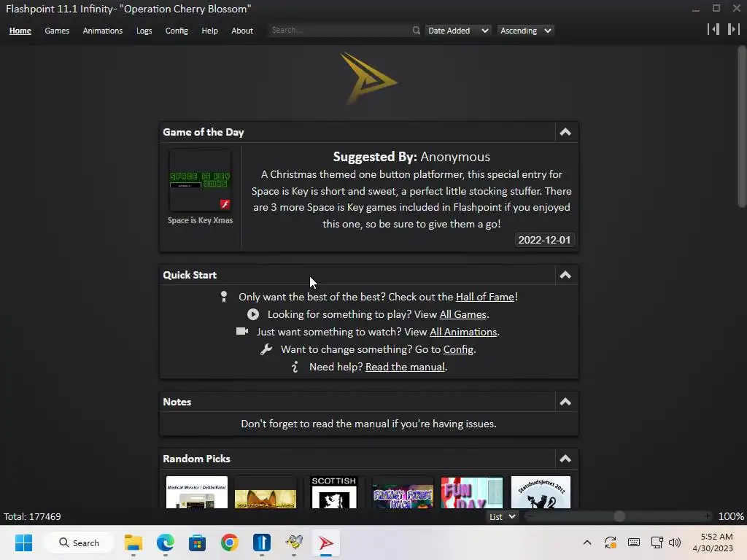The image size is (747, 560).
Task: Click the taskbar Search box
Action: [x=79, y=542]
